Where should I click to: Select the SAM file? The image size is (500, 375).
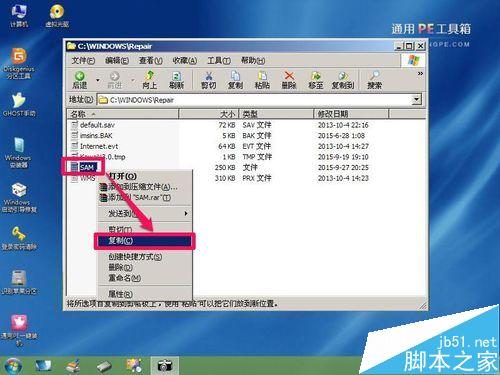[83, 167]
